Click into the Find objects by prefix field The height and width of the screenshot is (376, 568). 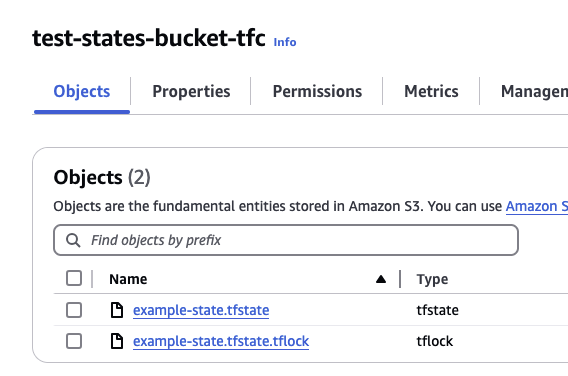pos(286,240)
